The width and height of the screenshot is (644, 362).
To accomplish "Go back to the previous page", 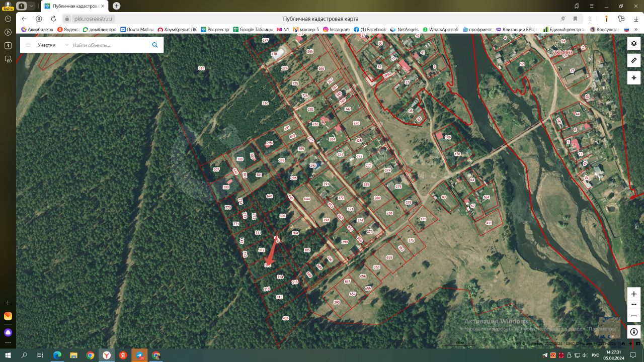I will point(24,19).
